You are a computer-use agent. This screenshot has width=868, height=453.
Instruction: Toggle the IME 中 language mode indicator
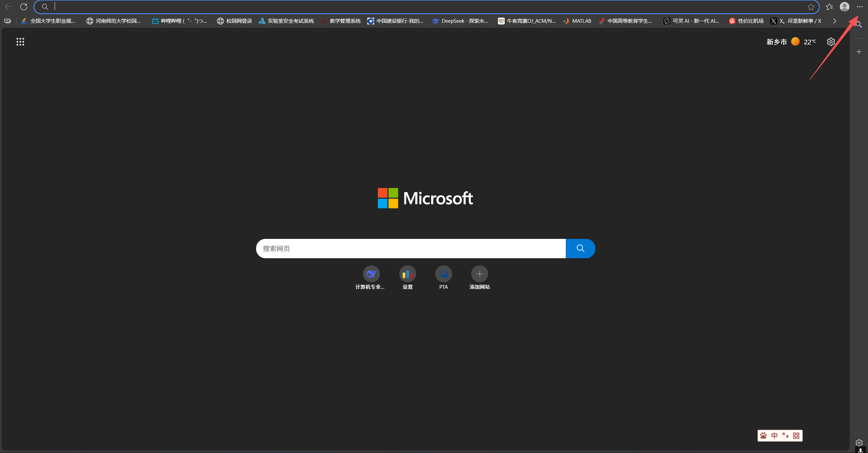[x=774, y=436]
